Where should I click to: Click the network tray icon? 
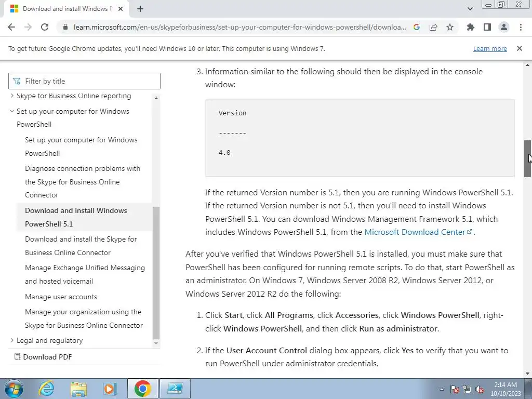(467, 389)
